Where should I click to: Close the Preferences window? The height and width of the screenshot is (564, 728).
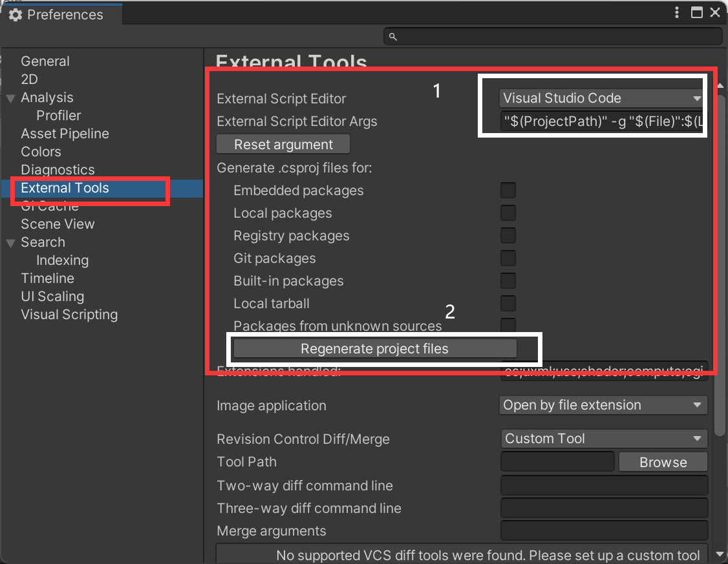pyautogui.click(x=715, y=12)
